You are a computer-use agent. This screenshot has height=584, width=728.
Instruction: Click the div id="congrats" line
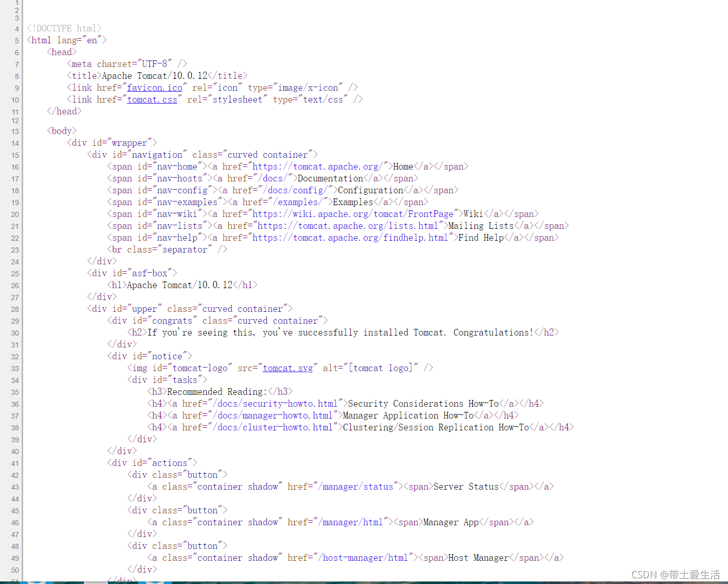click(x=217, y=321)
